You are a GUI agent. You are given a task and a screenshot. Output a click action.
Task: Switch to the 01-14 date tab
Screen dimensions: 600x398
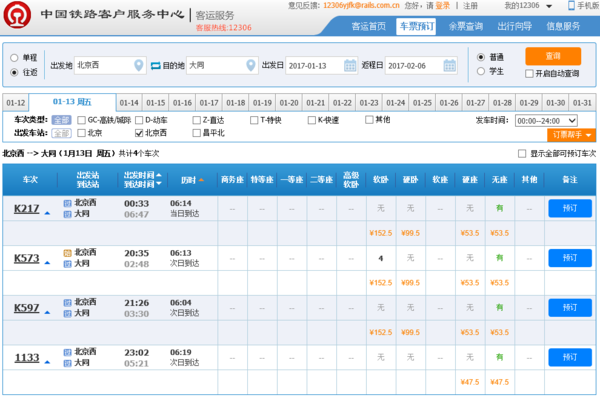tap(129, 103)
